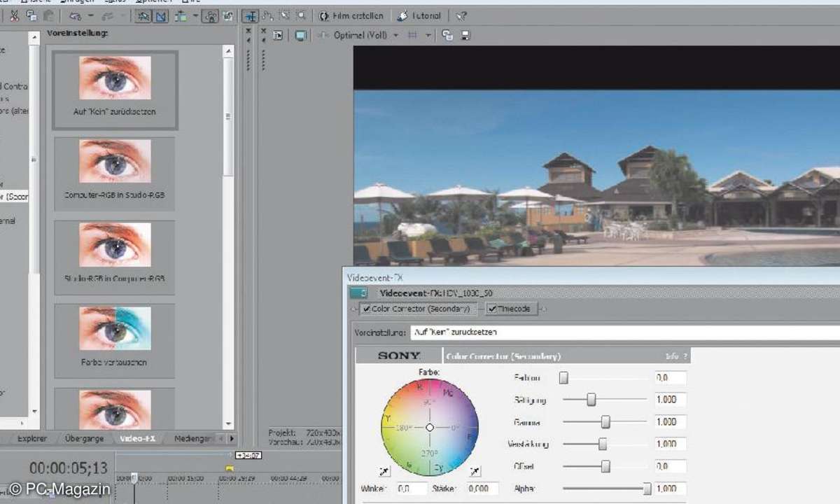Screen dimensions: 840x504
Task: Click the tab strip left-scroll arrow
Action: (x=222, y=438)
